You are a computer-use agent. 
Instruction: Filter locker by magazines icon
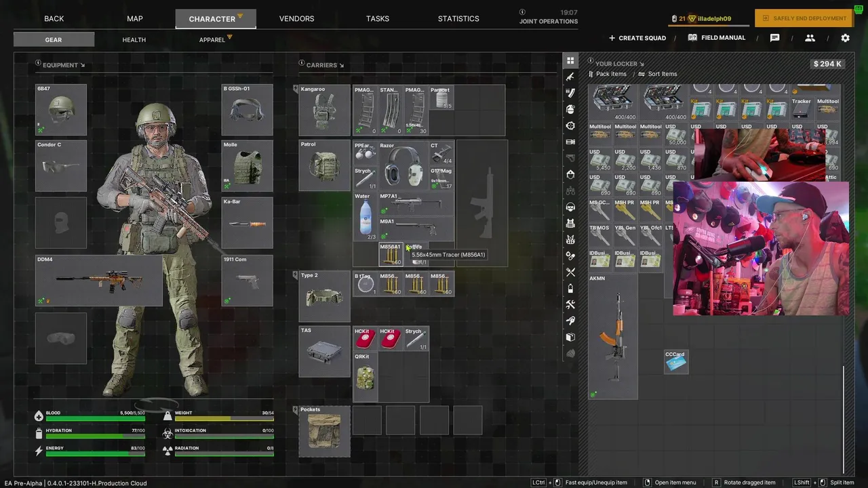[570, 93]
